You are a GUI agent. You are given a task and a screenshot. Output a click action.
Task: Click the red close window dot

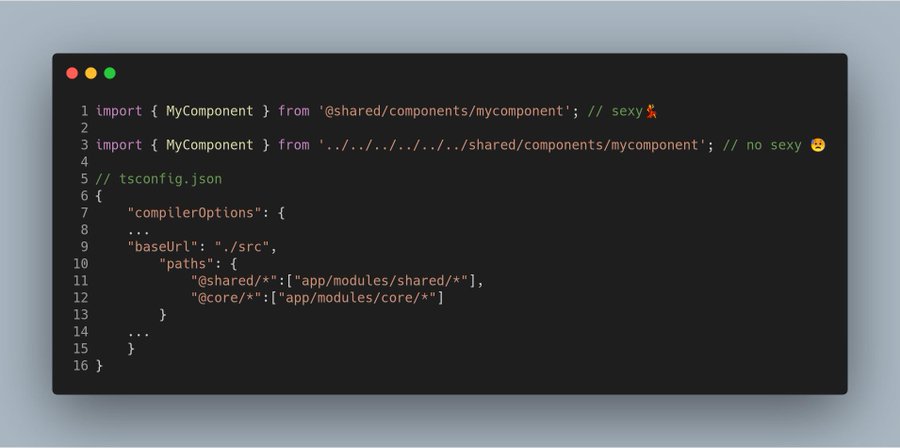pyautogui.click(x=72, y=73)
